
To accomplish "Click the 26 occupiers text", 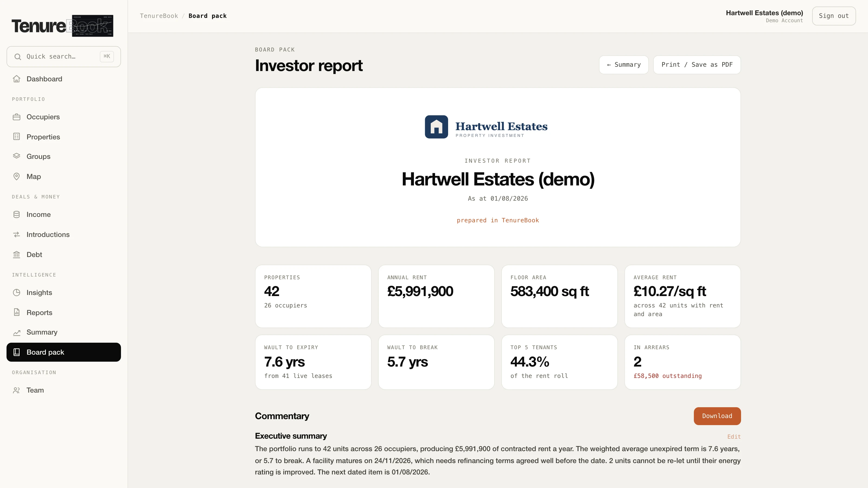I will point(285,306).
